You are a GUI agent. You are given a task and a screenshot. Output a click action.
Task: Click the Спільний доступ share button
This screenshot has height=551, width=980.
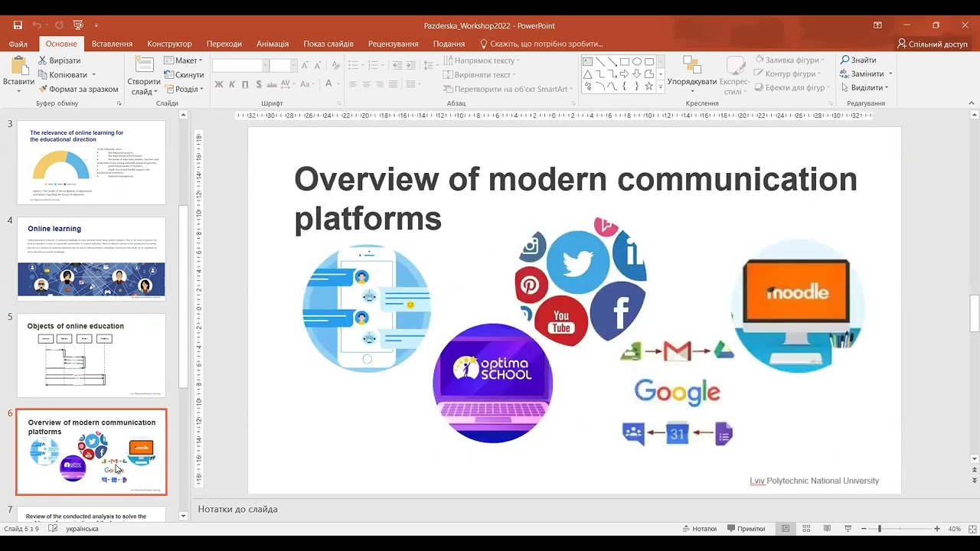(933, 44)
